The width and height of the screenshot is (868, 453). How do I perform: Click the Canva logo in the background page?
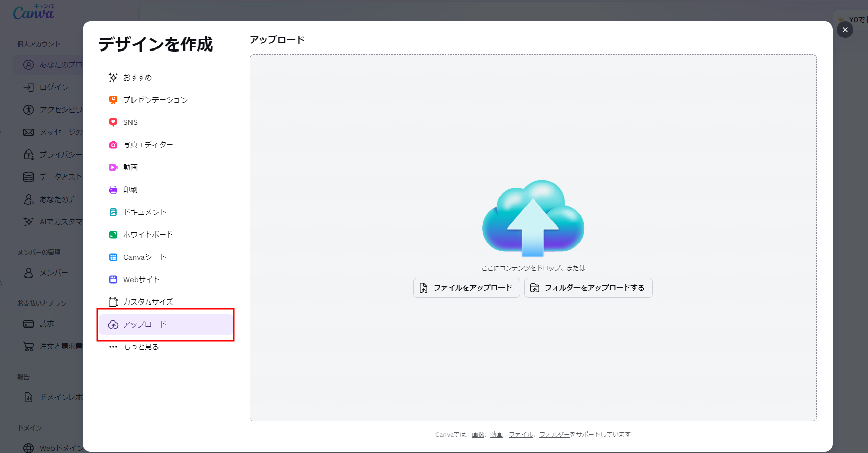click(34, 12)
